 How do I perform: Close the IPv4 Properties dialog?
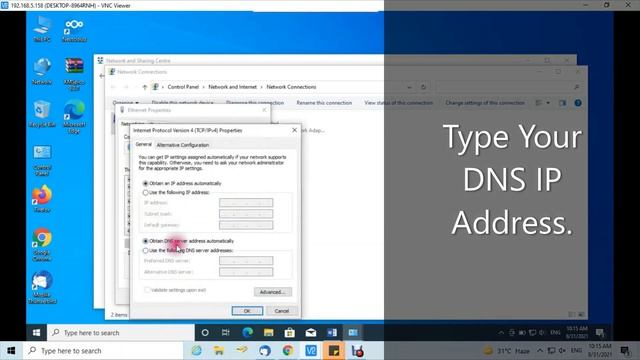coord(294,130)
